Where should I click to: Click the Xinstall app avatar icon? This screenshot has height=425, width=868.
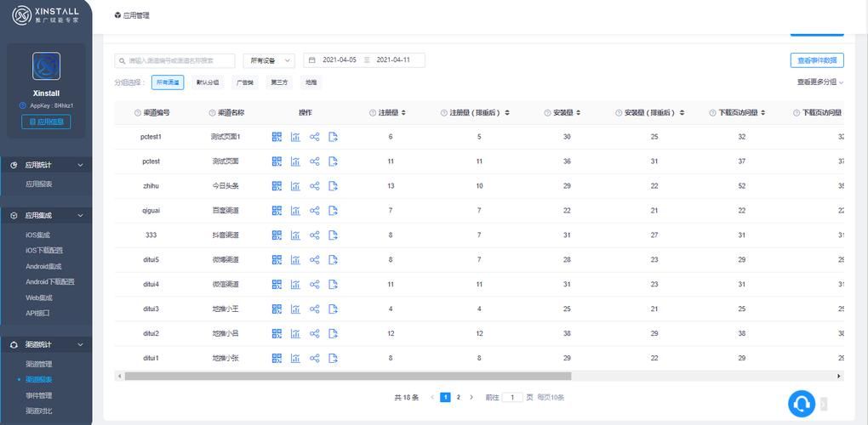(x=46, y=65)
